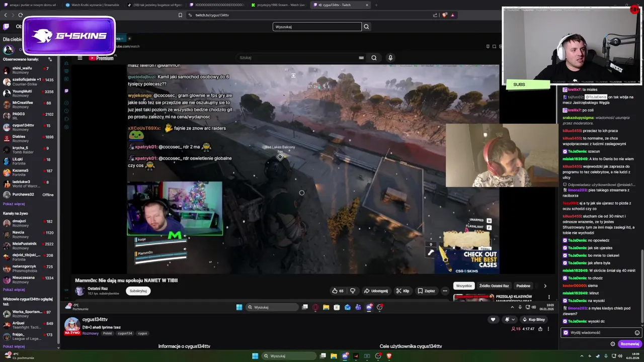Open notification bell dropdown

510,320
